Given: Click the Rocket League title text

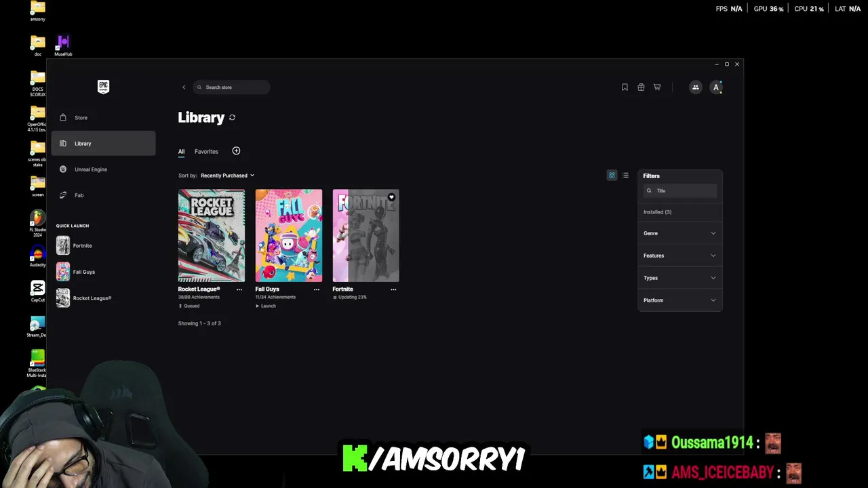Looking at the screenshot, I should pyautogui.click(x=199, y=289).
